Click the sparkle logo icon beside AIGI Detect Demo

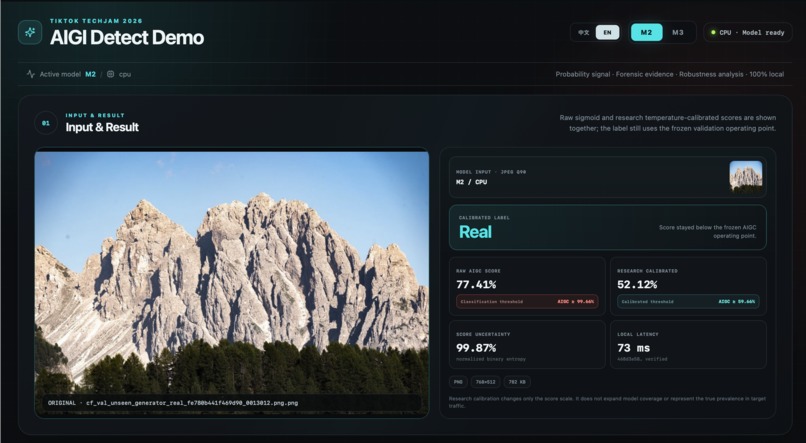point(30,32)
